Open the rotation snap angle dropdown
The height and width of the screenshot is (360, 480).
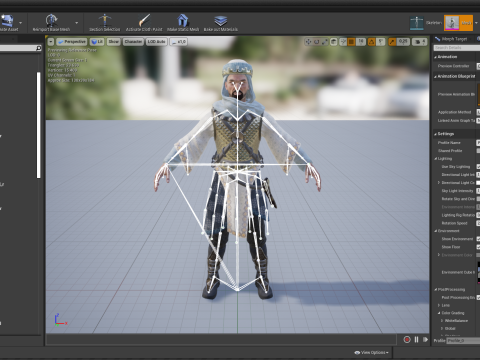click(381, 42)
